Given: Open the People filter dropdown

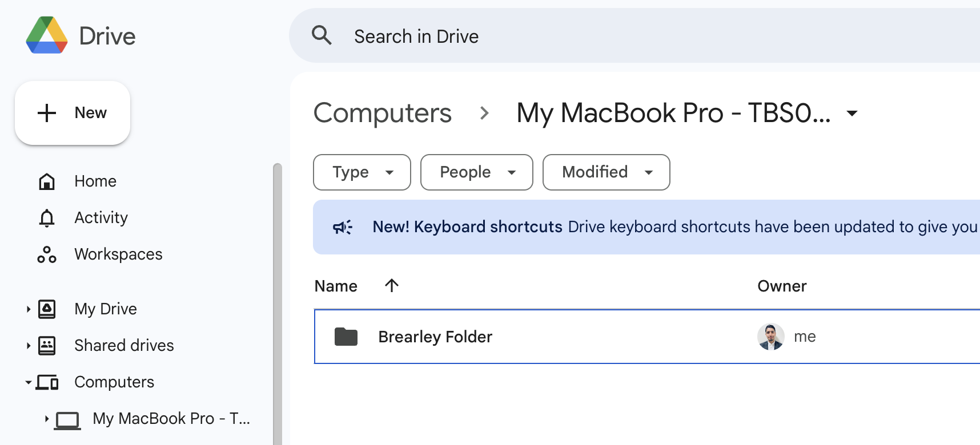Looking at the screenshot, I should [477, 172].
